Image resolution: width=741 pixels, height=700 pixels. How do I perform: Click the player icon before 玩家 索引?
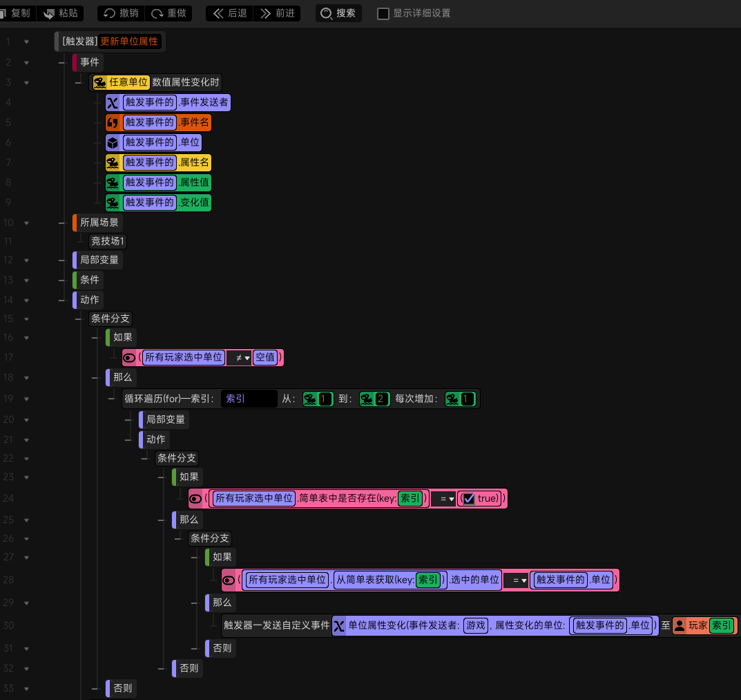pos(680,626)
